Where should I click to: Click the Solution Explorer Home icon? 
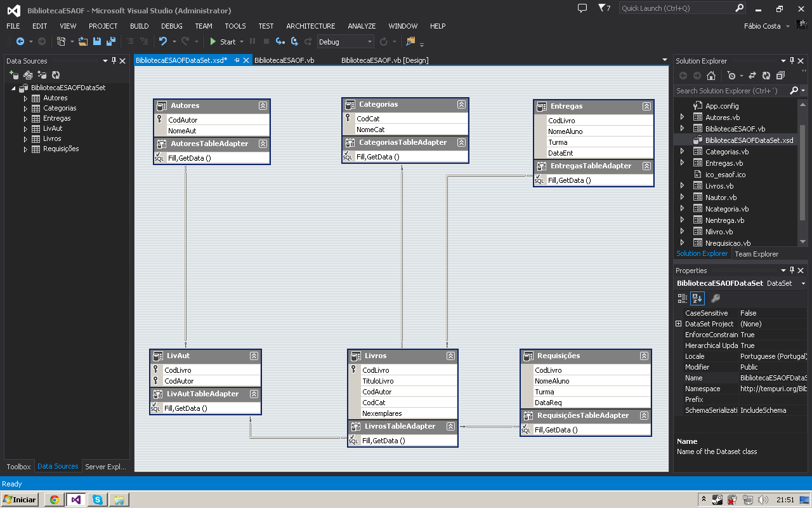(x=711, y=76)
